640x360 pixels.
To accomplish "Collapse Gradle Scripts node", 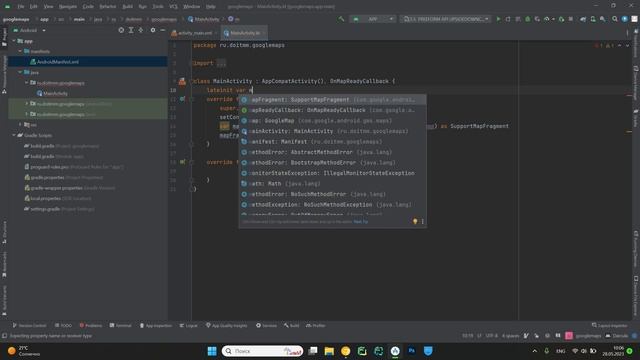I will (14, 135).
